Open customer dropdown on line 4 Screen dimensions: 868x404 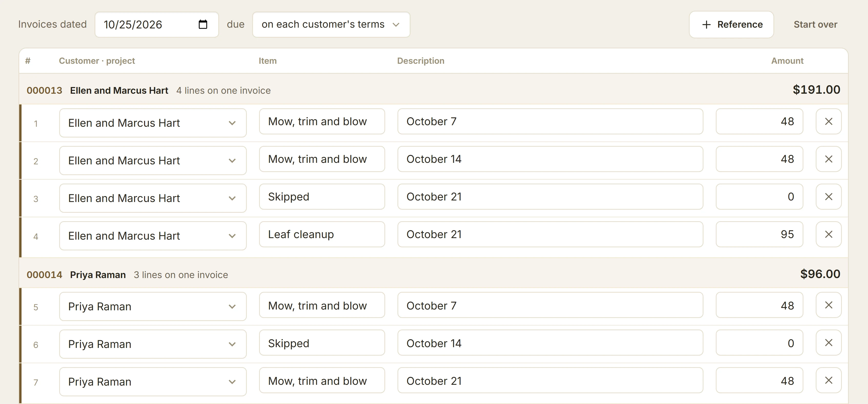click(x=153, y=236)
